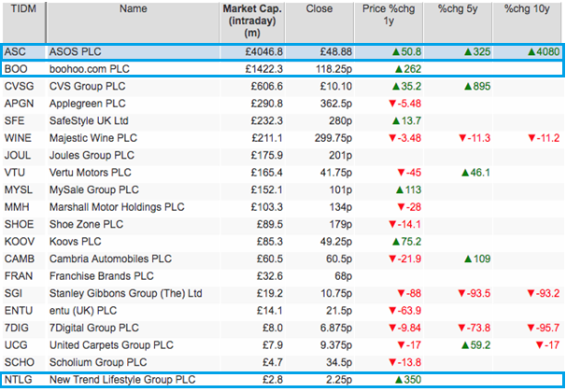566x392 pixels.
Task: Select the BOO ticker cell
Action: [16, 69]
